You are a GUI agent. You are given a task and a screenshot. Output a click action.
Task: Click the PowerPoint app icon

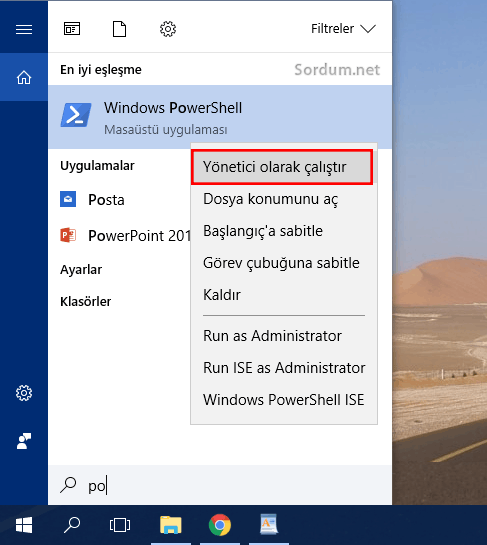68,235
